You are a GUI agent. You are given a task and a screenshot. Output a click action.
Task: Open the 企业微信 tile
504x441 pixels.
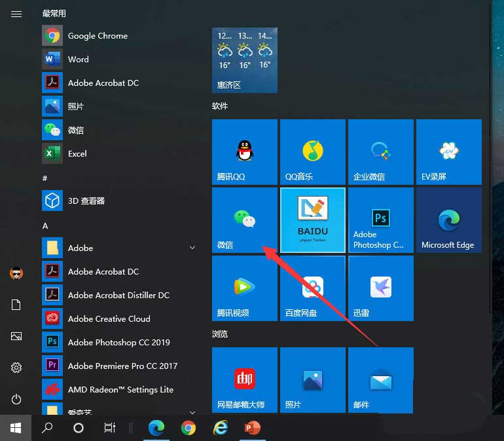point(380,152)
